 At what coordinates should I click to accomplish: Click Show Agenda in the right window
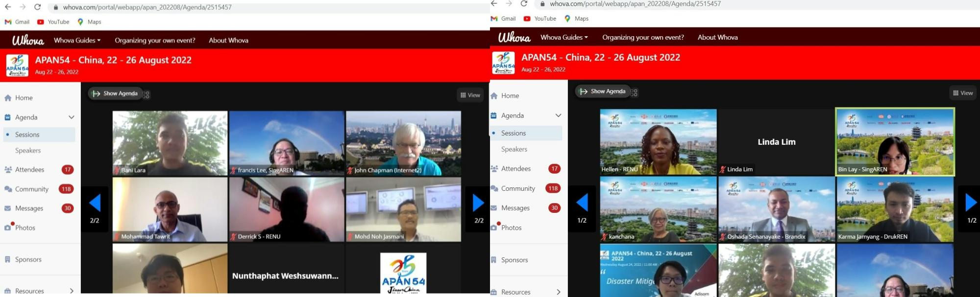[x=603, y=91]
